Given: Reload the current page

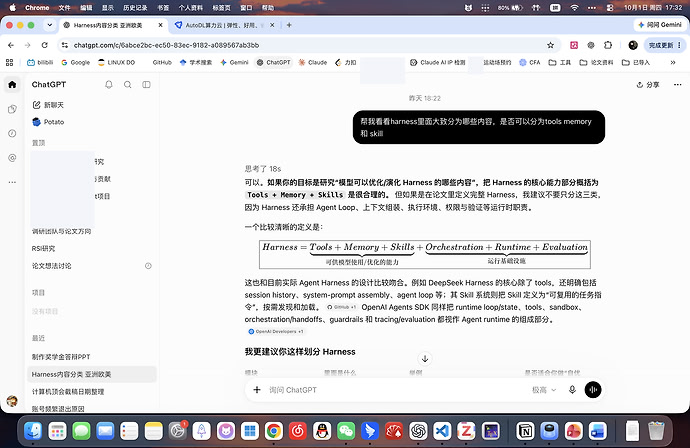Looking at the screenshot, I should tap(44, 45).
